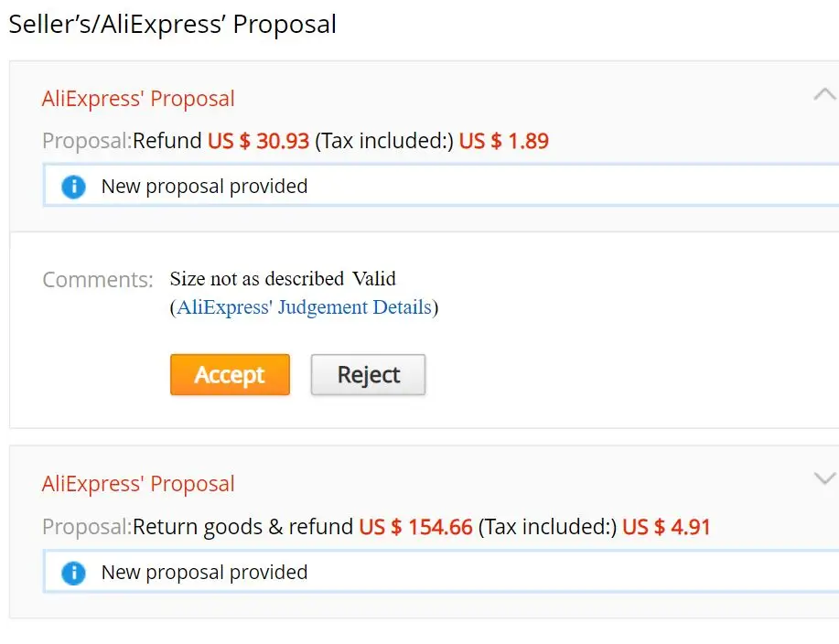Click the 'Return goods & refund' text
839x644 pixels.
(x=242, y=527)
